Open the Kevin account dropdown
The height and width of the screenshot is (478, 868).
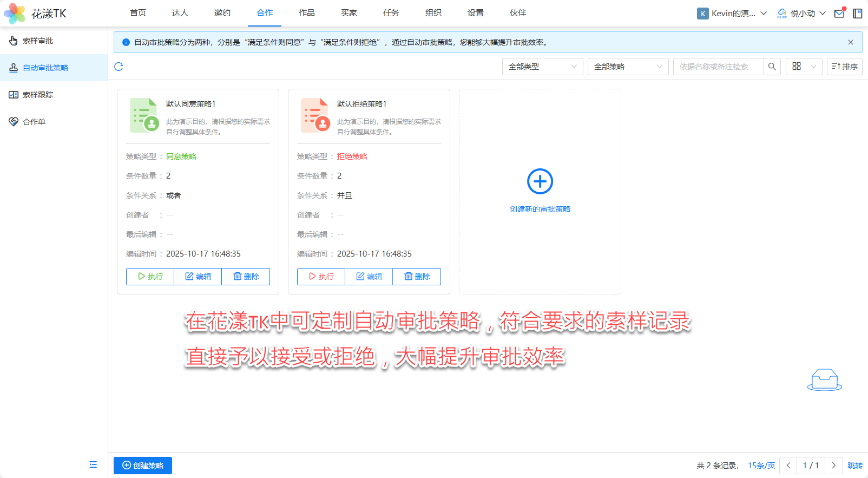[x=732, y=14]
